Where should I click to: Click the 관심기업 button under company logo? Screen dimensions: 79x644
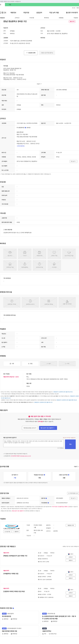click(7, 532)
